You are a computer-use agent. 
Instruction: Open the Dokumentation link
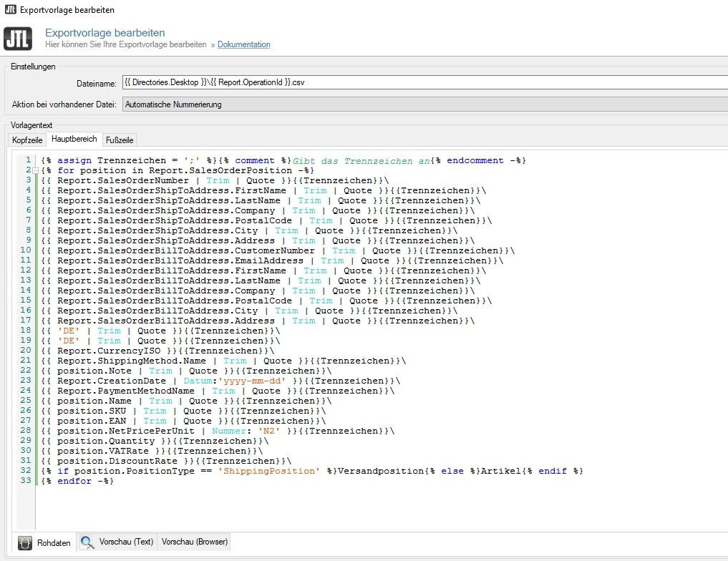tap(243, 44)
